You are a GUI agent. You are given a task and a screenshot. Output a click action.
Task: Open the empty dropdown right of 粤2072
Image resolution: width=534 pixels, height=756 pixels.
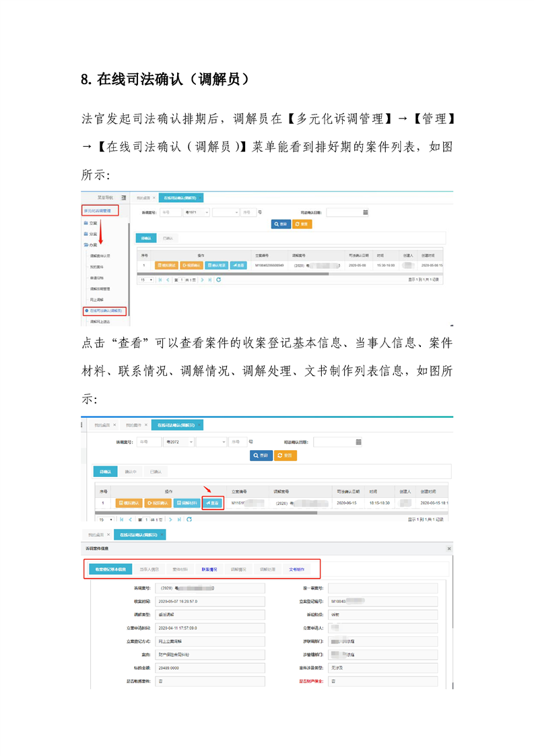(211, 441)
